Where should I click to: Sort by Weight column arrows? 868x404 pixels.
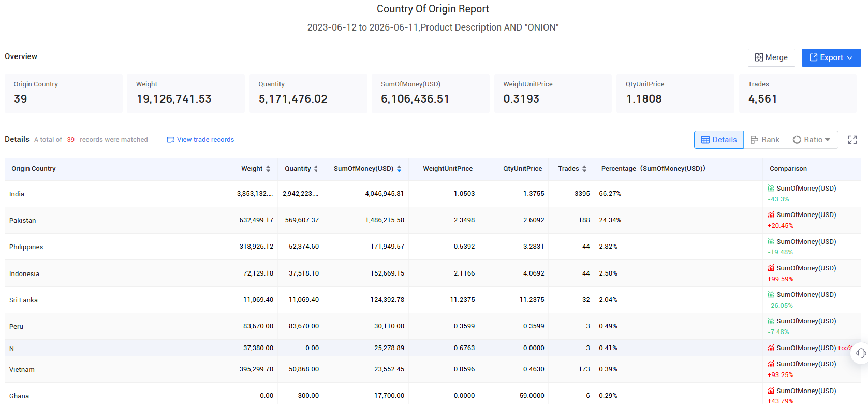[x=268, y=169]
